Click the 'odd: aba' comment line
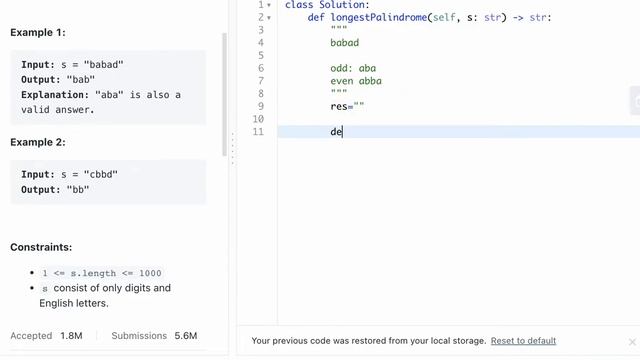 pyautogui.click(x=353, y=68)
